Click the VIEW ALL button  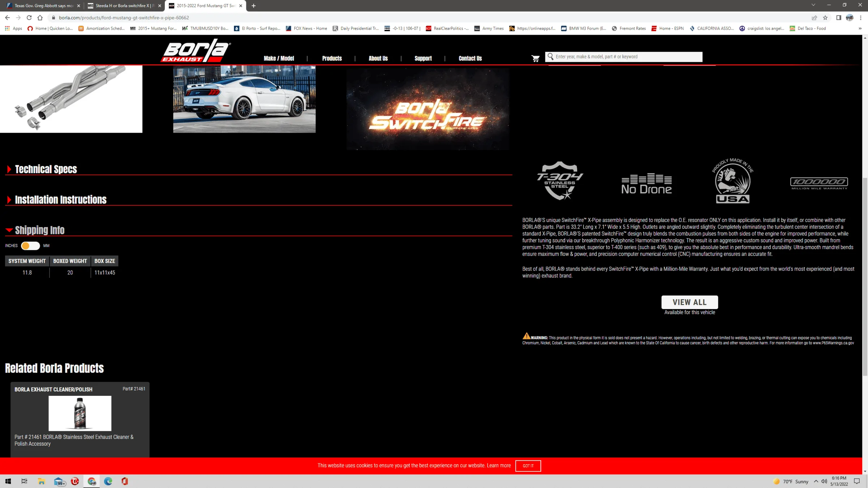pyautogui.click(x=689, y=302)
